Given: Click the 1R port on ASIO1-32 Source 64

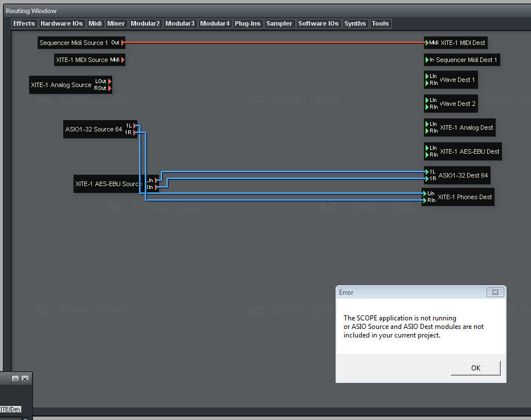Looking at the screenshot, I should point(134,133).
